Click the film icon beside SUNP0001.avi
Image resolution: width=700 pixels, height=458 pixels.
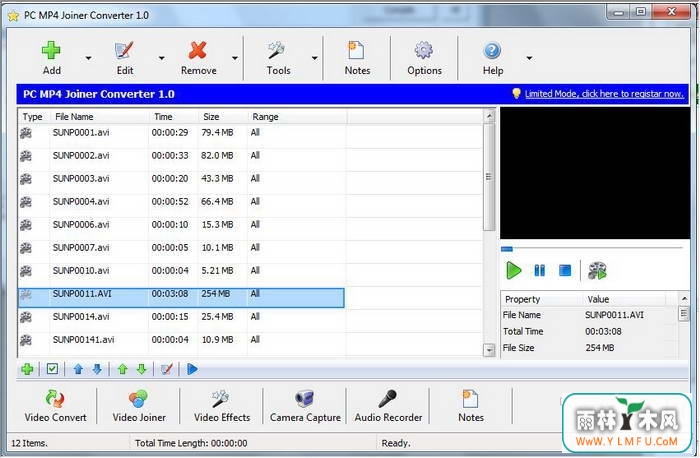coord(26,133)
